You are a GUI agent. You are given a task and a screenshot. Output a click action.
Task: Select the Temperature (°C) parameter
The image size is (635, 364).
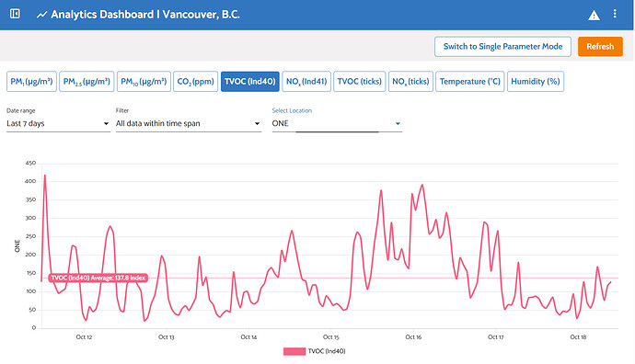point(469,82)
